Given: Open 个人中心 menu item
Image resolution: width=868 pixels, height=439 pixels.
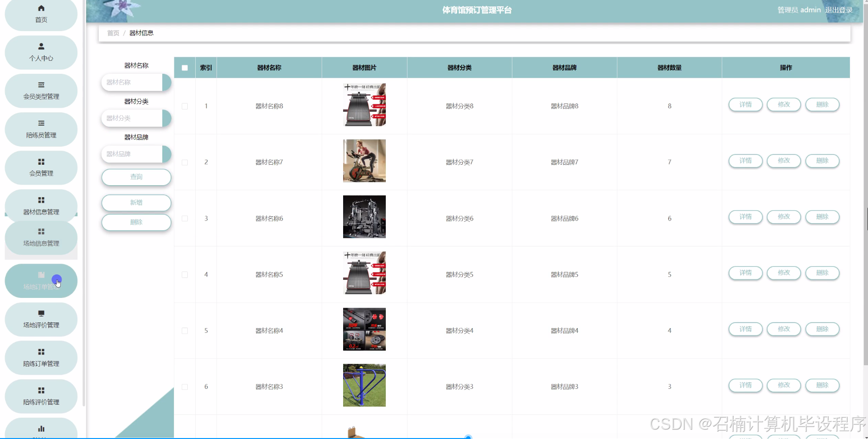Looking at the screenshot, I should [x=41, y=52].
